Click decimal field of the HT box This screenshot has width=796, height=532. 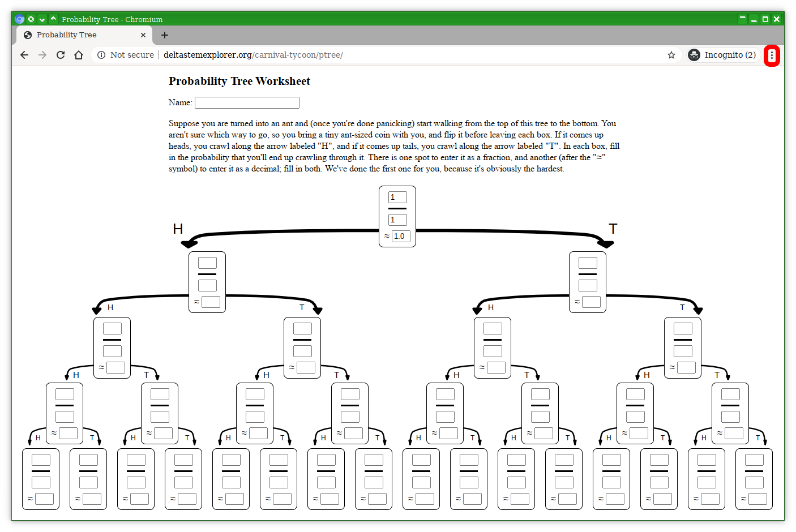click(x=306, y=367)
